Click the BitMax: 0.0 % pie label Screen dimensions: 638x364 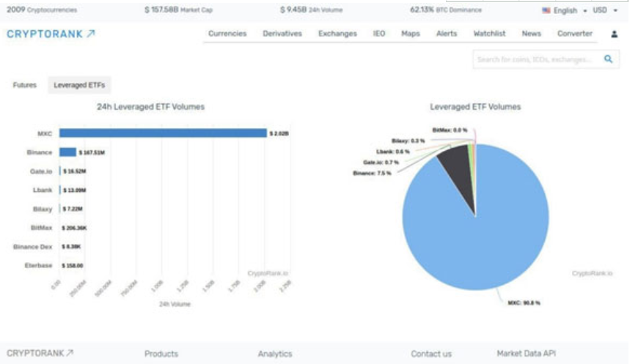pyautogui.click(x=450, y=130)
